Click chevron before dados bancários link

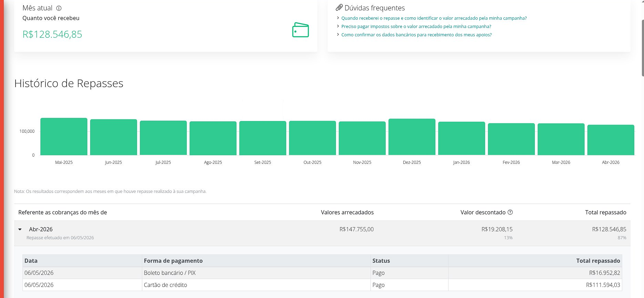pyautogui.click(x=338, y=34)
